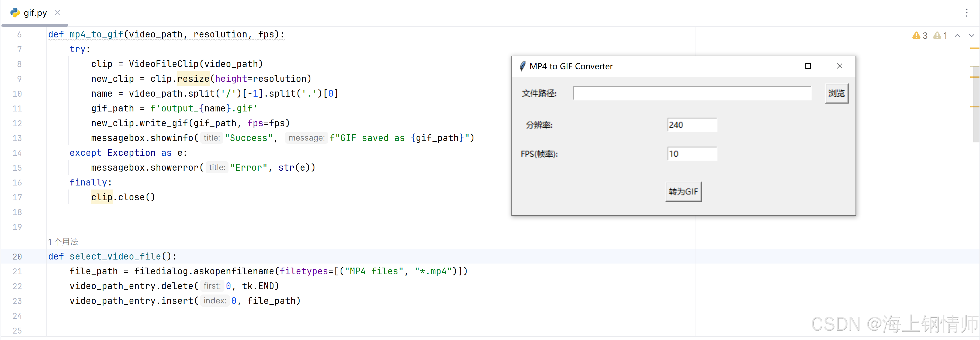Click the 浏览 browse button

pos(837,93)
